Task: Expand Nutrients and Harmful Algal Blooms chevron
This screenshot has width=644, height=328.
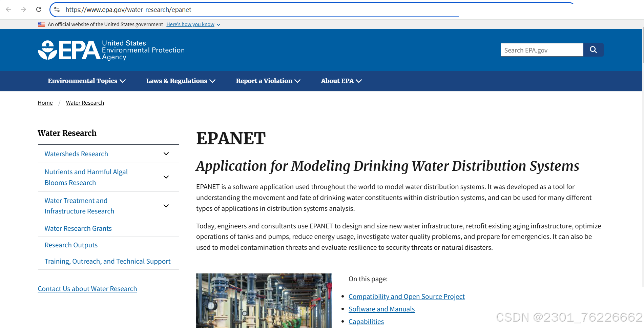Action: click(x=166, y=177)
